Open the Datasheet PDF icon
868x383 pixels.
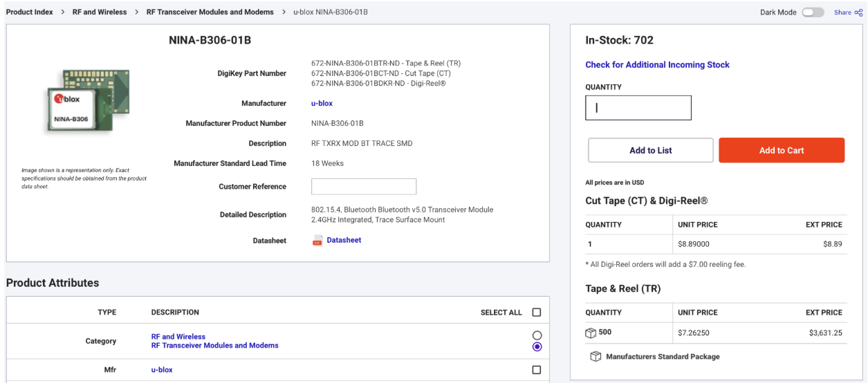coord(317,241)
